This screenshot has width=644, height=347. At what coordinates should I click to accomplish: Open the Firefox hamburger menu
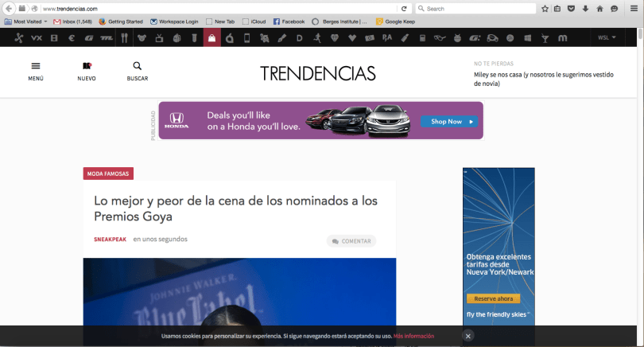coord(634,9)
